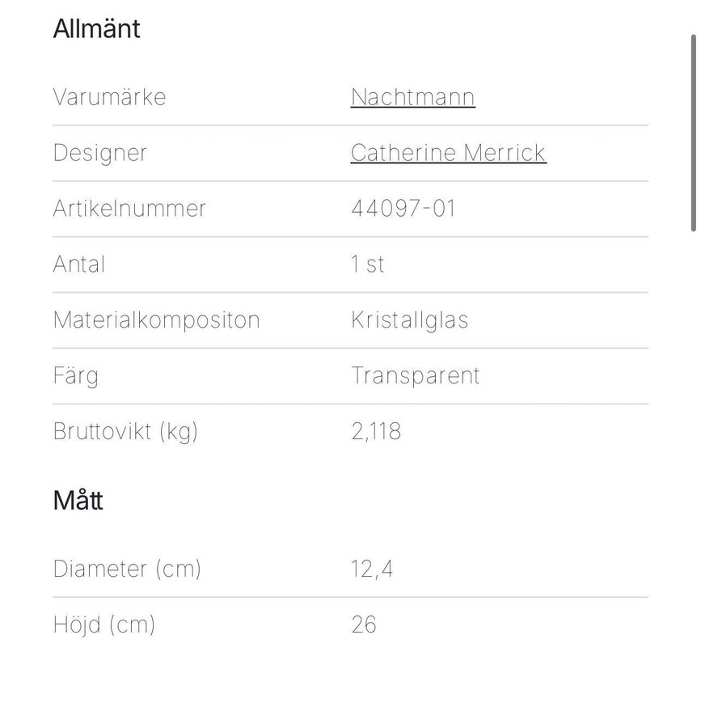Click the Designer row label
The height and width of the screenshot is (728, 701).
click(99, 153)
